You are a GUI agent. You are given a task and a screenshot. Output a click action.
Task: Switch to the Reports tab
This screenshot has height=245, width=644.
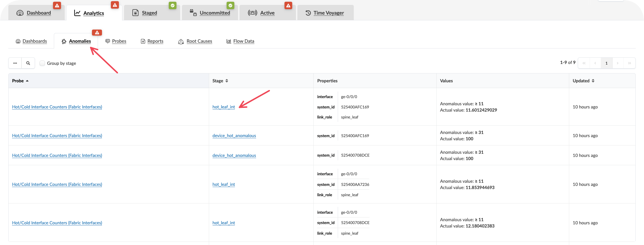(x=155, y=41)
